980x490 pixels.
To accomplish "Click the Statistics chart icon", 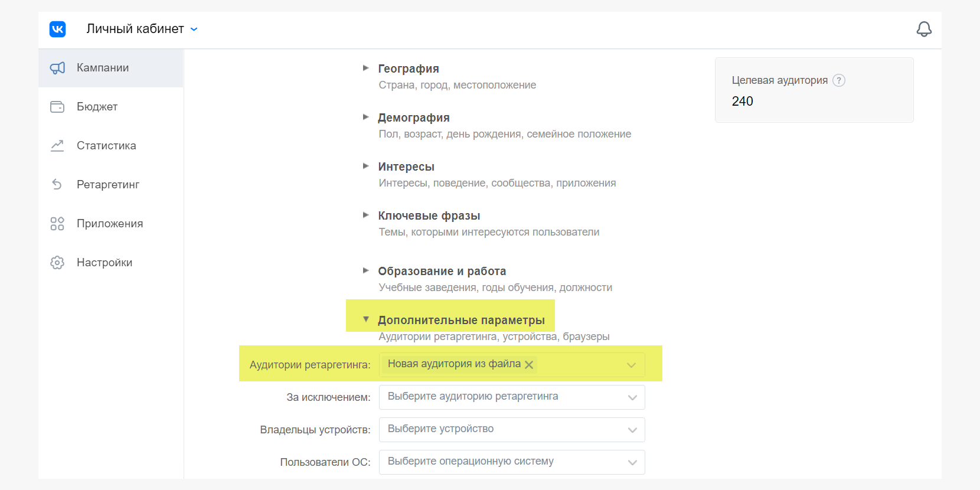I will pos(57,146).
